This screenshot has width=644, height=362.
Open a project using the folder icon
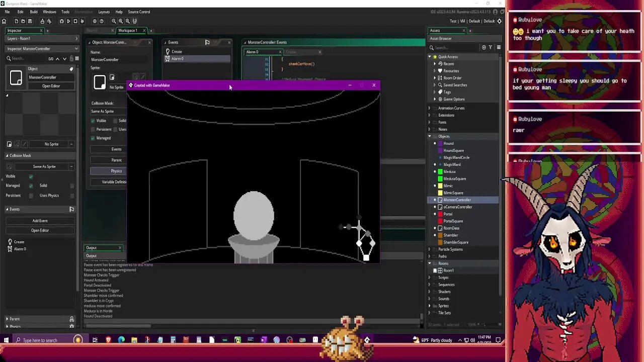[x=23, y=21]
